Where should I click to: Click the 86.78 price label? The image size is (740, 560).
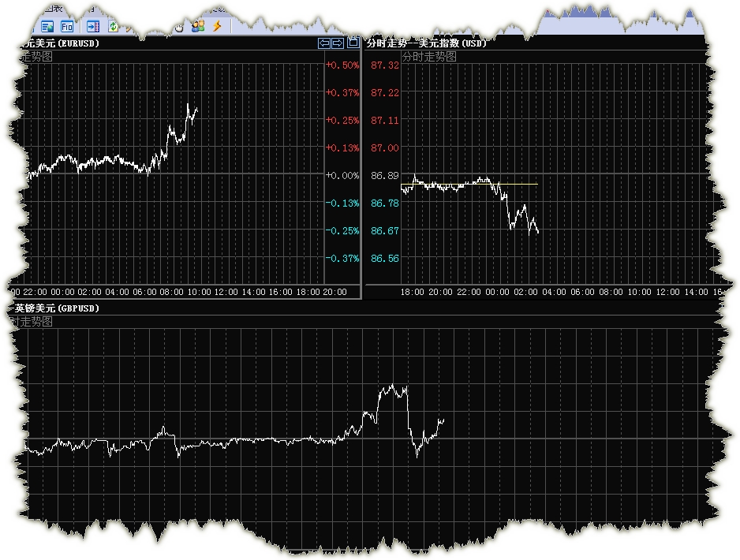point(385,203)
